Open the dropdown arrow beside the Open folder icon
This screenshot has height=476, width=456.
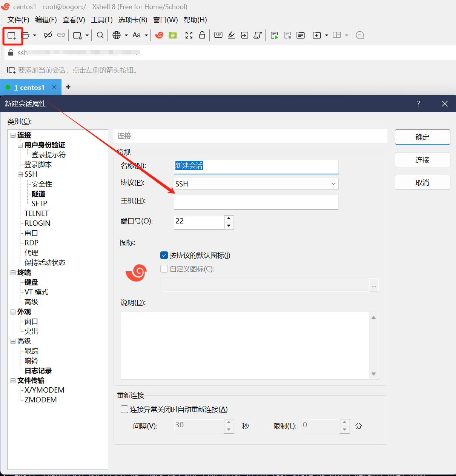35,35
